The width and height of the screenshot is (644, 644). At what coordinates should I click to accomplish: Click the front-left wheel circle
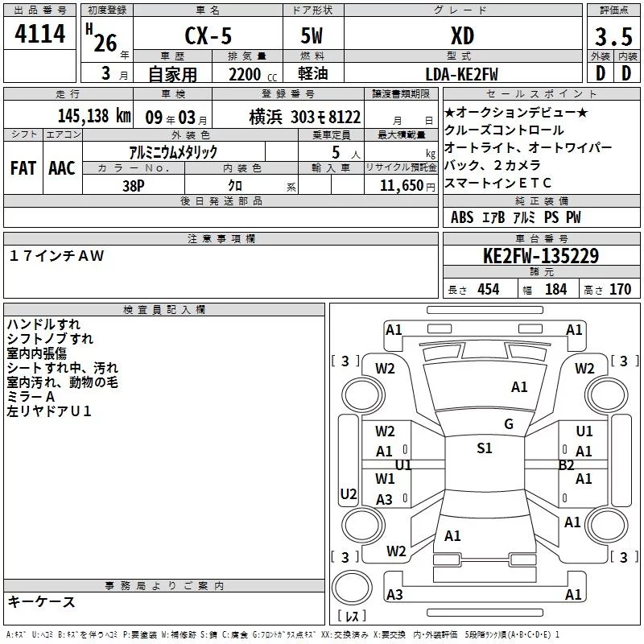click(363, 395)
